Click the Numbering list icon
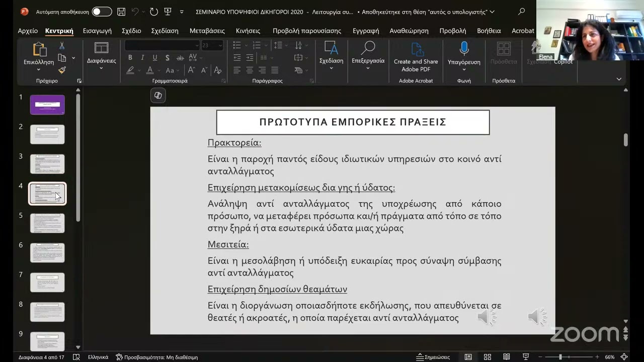Viewport: 644px width, 362px height. click(x=257, y=45)
